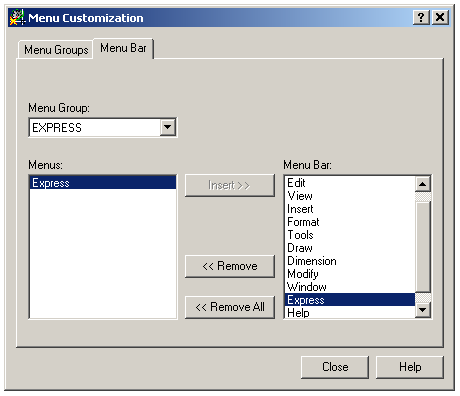Click the question mark help icon
The height and width of the screenshot is (396, 460).
click(x=421, y=17)
